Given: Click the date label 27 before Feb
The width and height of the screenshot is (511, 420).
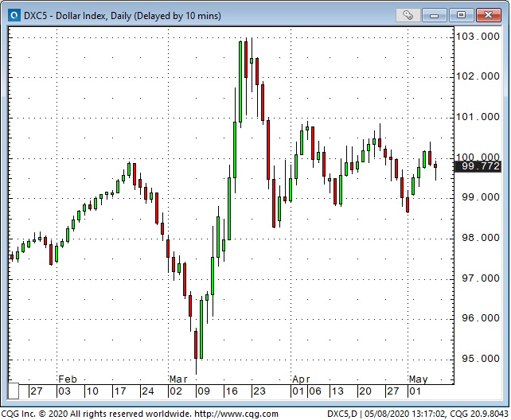Looking at the screenshot, I should click(36, 391).
